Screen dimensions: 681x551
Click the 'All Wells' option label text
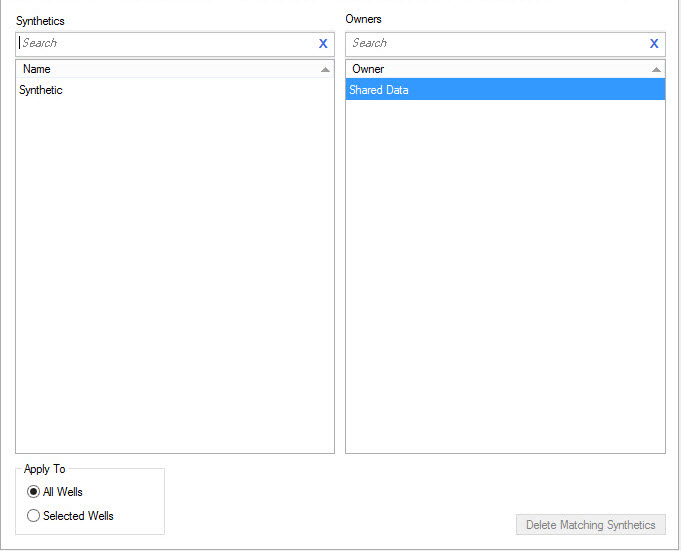[x=63, y=492]
